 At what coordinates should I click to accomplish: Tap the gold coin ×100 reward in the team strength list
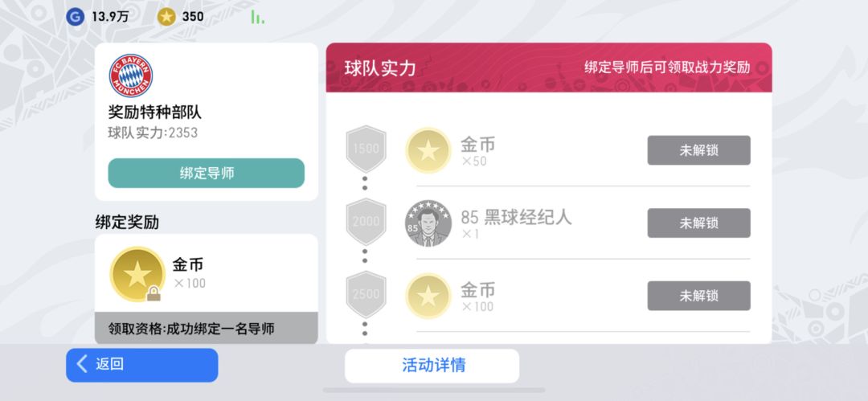click(428, 295)
